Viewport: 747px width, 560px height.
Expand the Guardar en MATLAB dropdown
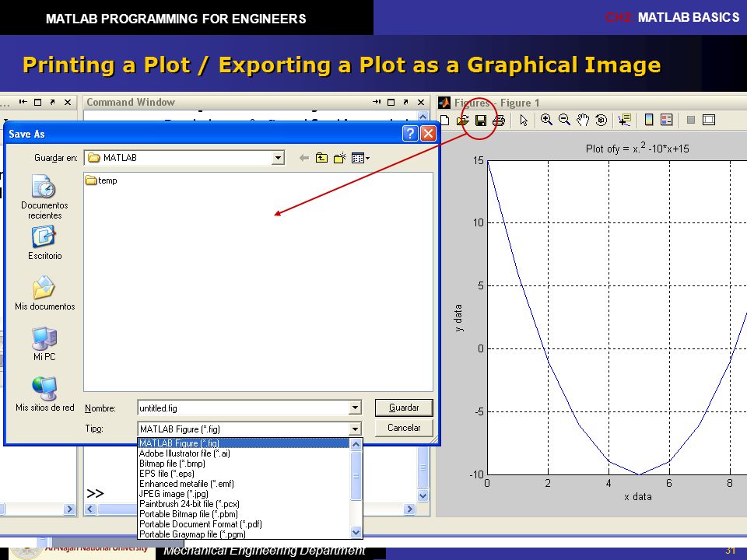pos(278,158)
